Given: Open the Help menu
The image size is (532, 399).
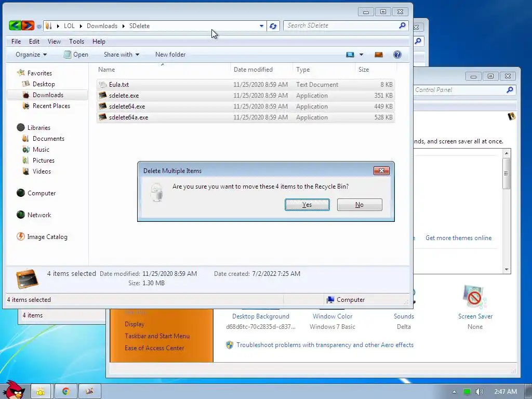Looking at the screenshot, I should 99,42.
